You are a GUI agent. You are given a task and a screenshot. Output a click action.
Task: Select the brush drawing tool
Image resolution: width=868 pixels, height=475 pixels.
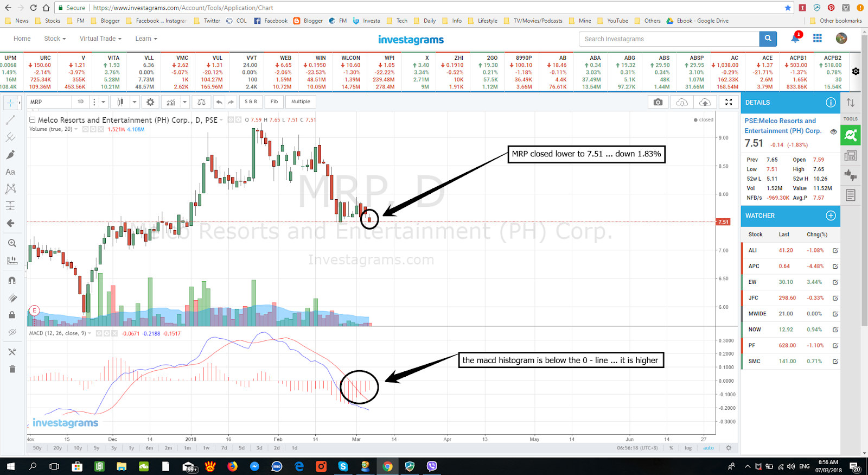click(10, 155)
